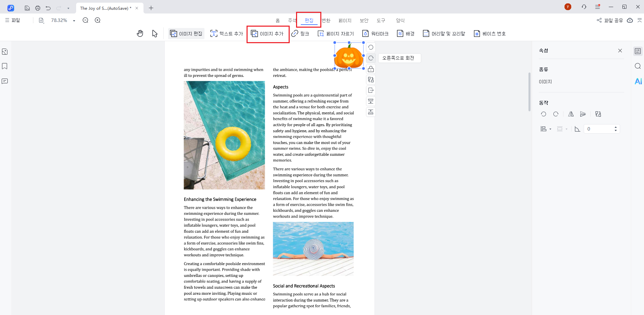
Task: Select the Hand pan tool
Action: click(x=140, y=33)
